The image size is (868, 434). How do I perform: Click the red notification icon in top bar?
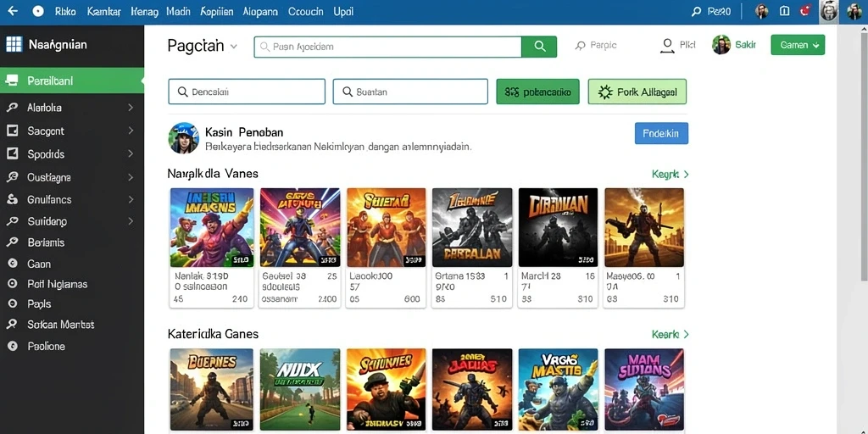(x=805, y=10)
